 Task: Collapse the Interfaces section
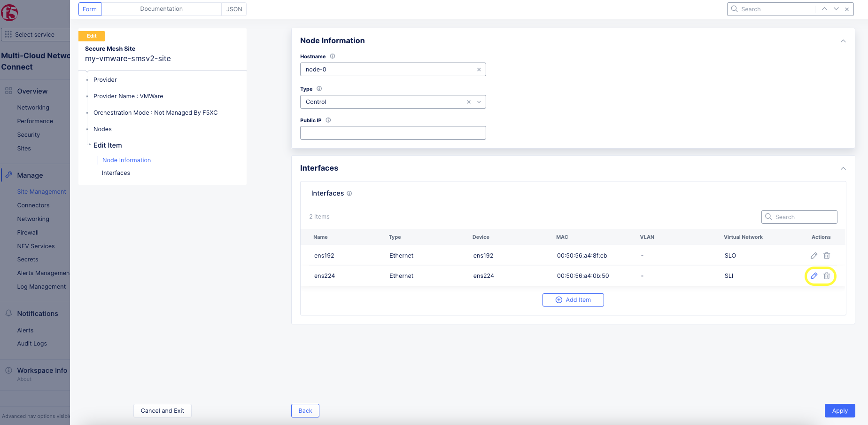(843, 168)
